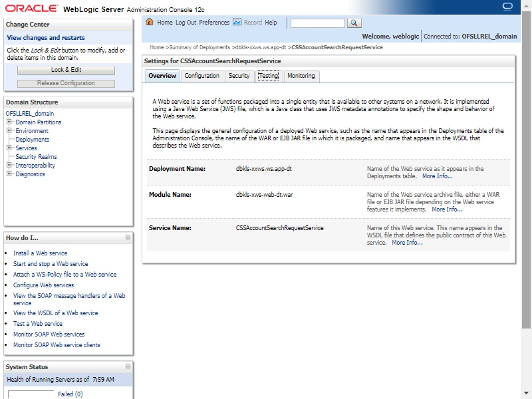The image size is (532, 399).
Task: Focus the console search input field
Action: 318,23
